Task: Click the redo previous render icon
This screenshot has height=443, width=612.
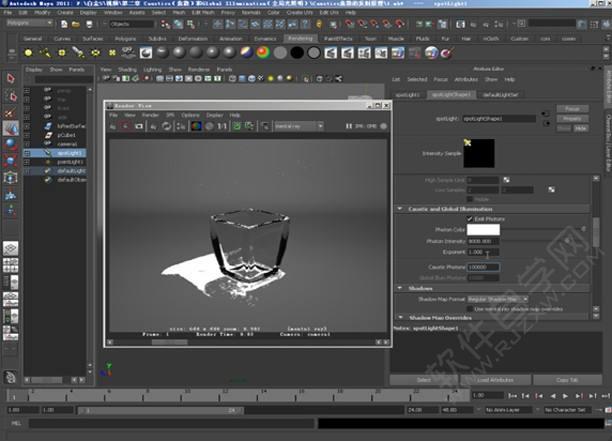Action: pos(112,126)
